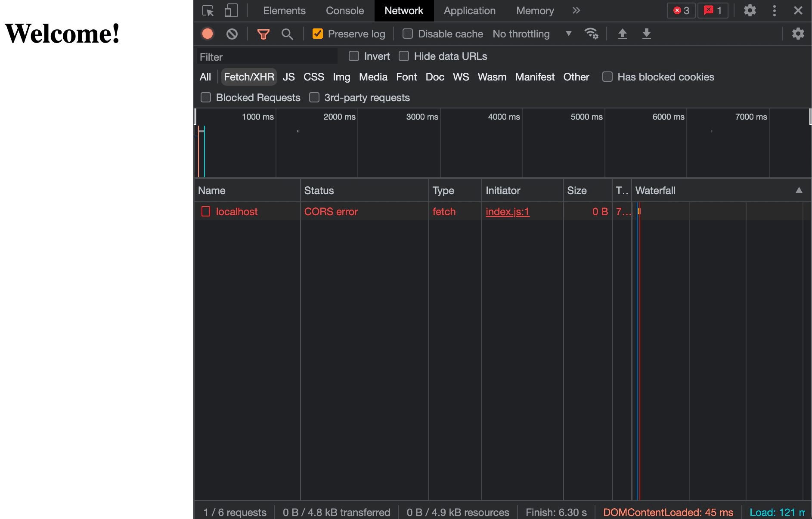The width and height of the screenshot is (812, 519).
Task: Open Network panel settings gear
Action: pyautogui.click(x=798, y=34)
